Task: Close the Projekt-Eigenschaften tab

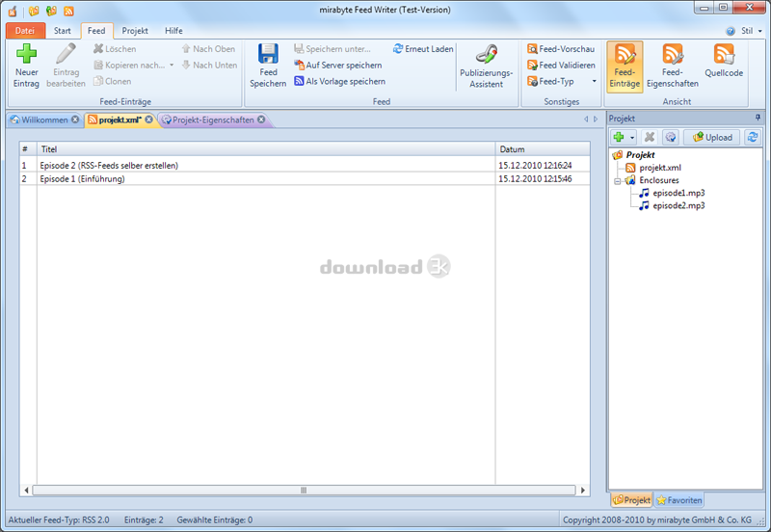Action: 261,120
